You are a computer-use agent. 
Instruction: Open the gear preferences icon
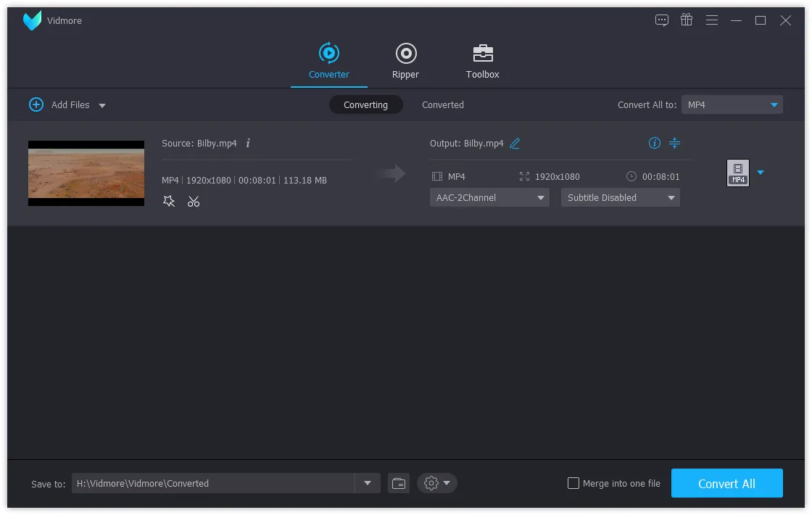pos(431,483)
